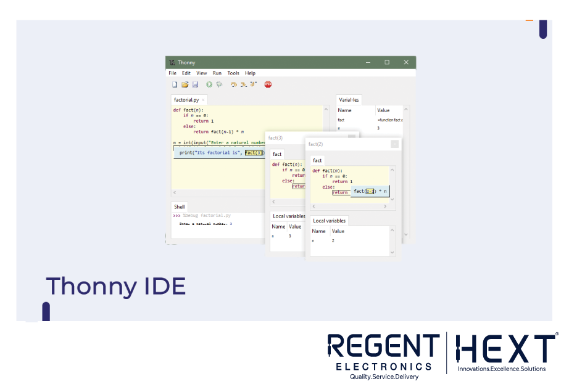Screen dimensions: 569x392
Task: Switch to the Variables panel tab
Action: coord(349,100)
